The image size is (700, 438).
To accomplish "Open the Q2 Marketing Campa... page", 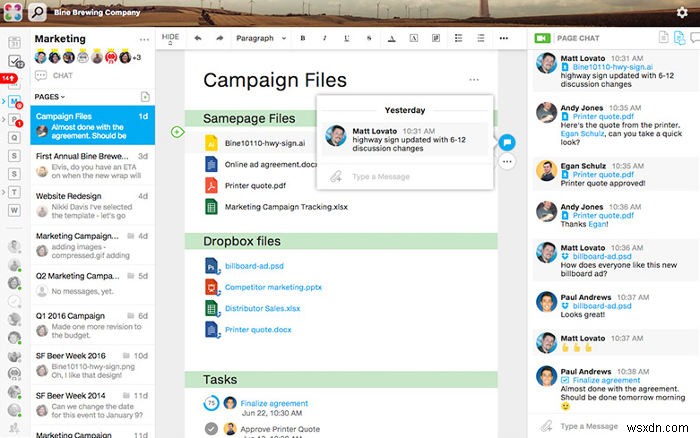I will point(92,283).
